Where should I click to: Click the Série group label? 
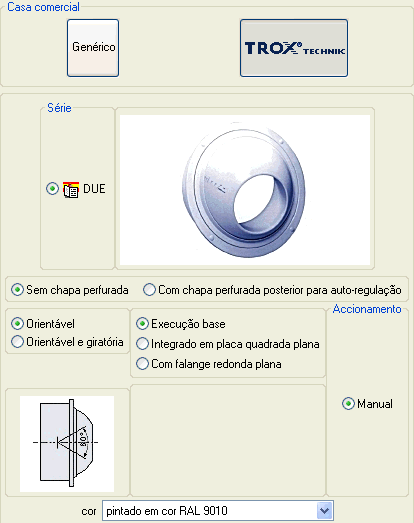coord(59,108)
